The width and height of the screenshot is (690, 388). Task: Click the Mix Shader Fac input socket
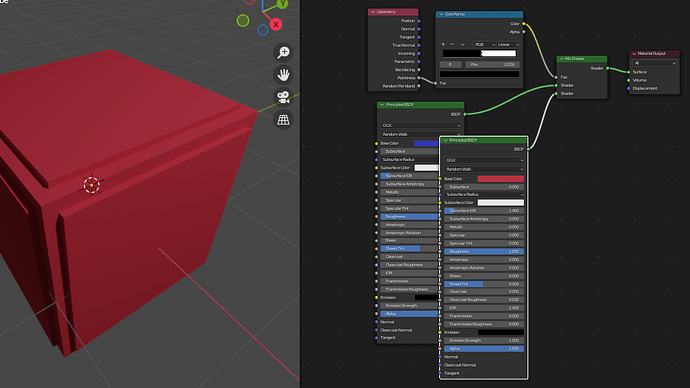click(556, 77)
